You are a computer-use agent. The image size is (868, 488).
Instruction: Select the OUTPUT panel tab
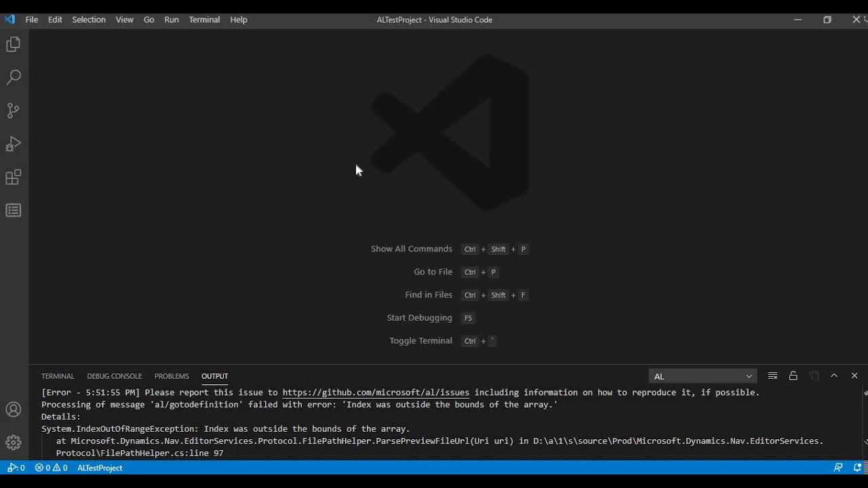click(x=215, y=376)
